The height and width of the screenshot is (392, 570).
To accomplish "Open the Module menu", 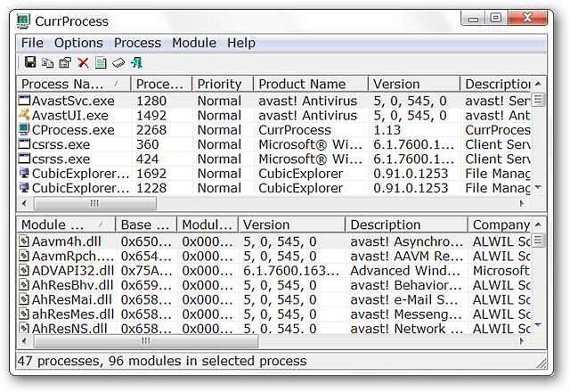I will pyautogui.click(x=194, y=43).
